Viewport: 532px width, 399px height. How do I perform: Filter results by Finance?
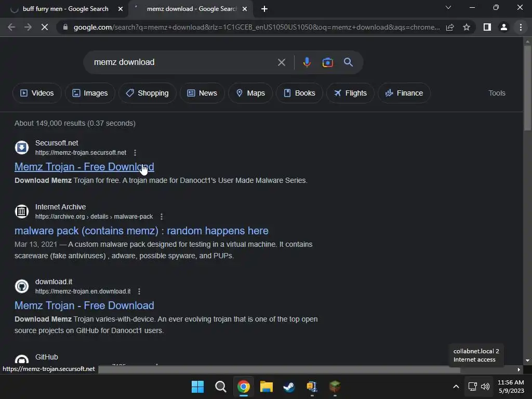[404, 93]
